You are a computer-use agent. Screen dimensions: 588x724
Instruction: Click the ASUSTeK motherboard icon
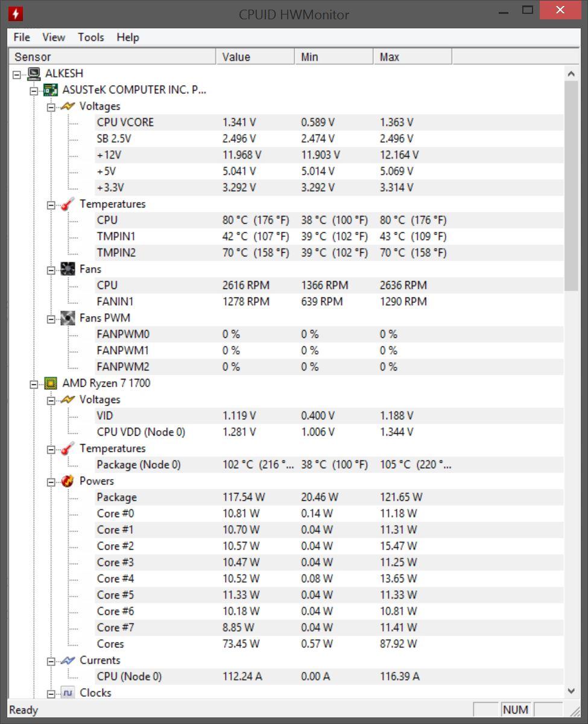point(51,90)
